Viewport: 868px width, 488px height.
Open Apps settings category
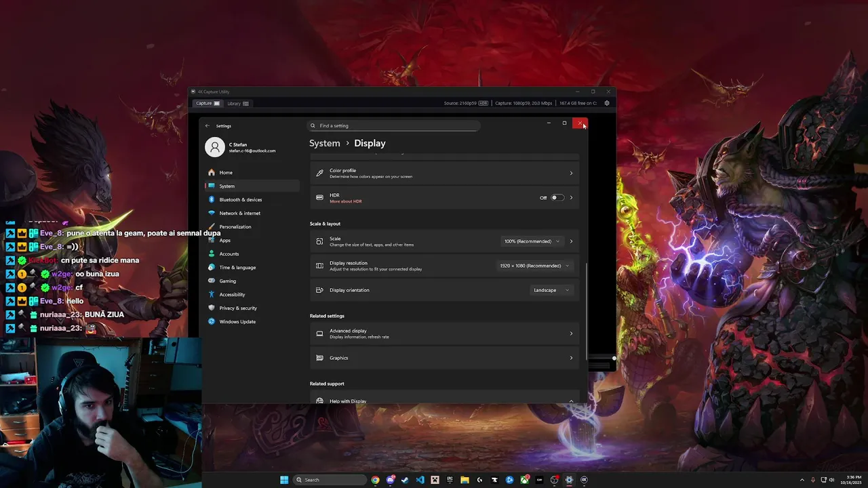point(251,240)
